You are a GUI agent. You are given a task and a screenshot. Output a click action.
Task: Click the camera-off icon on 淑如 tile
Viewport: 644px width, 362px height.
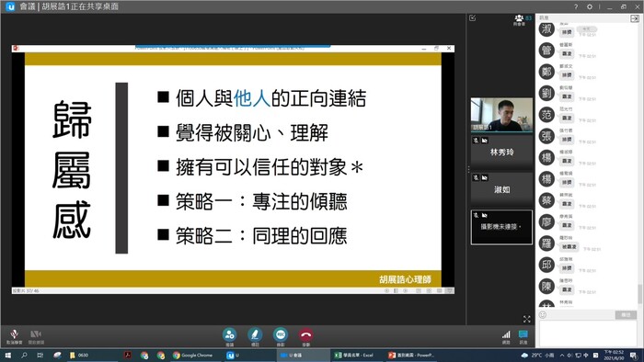coord(485,178)
